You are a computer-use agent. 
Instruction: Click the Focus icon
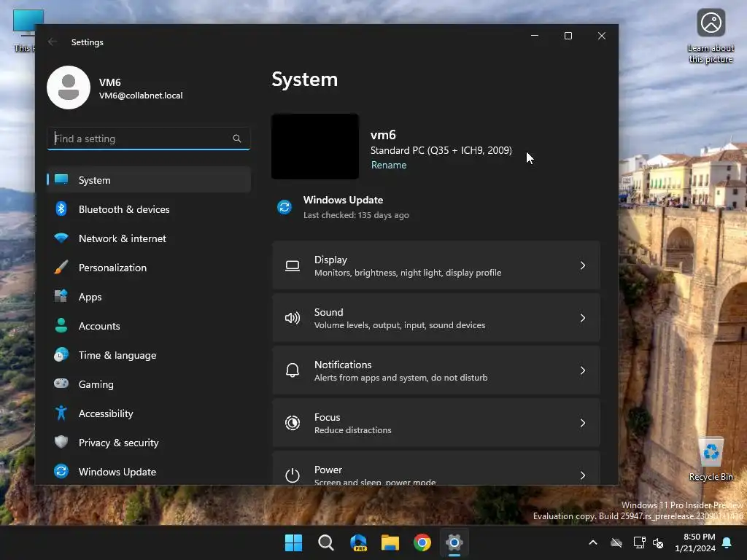point(293,423)
